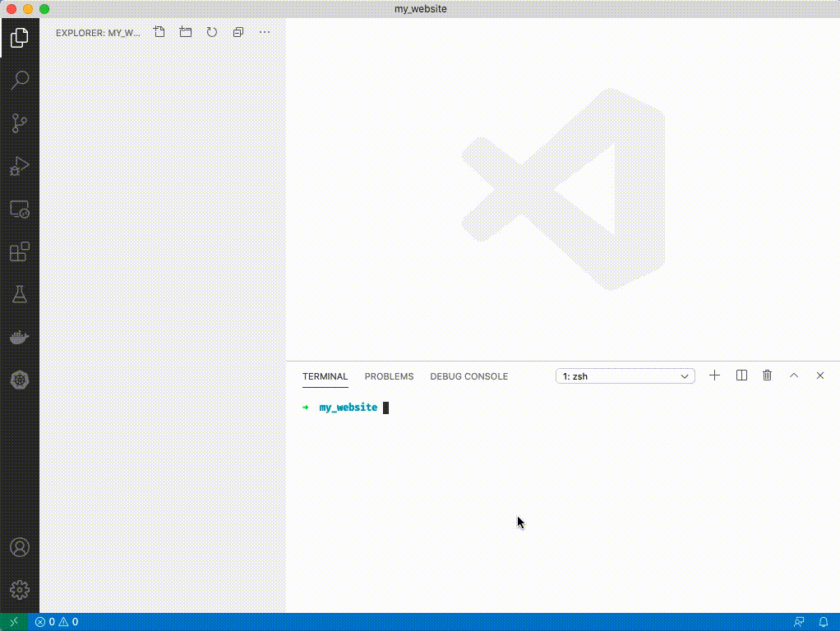840x631 pixels.
Task: Open the terminal selection dropdown showing 1: zsh
Action: (625, 375)
